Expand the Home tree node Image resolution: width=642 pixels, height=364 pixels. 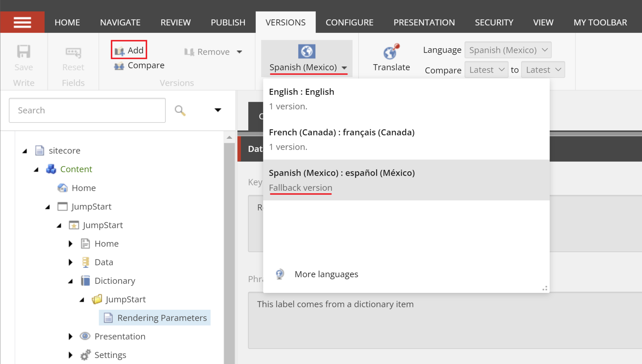[70, 243]
